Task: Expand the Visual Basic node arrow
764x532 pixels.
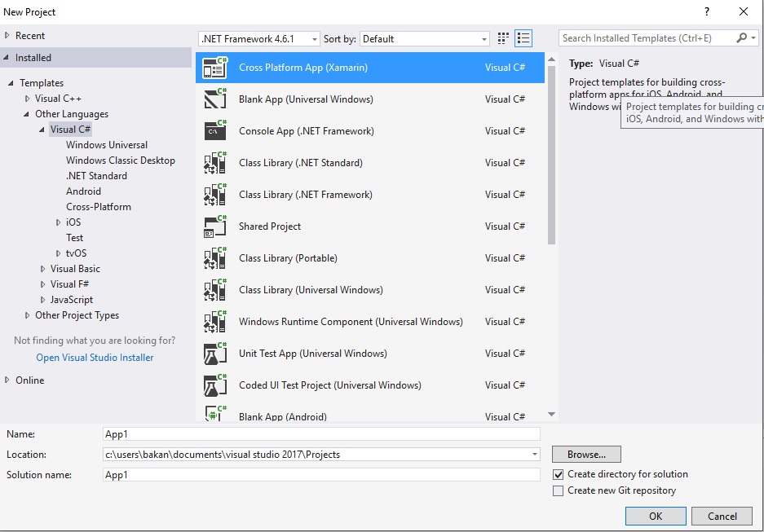Action: click(x=42, y=269)
